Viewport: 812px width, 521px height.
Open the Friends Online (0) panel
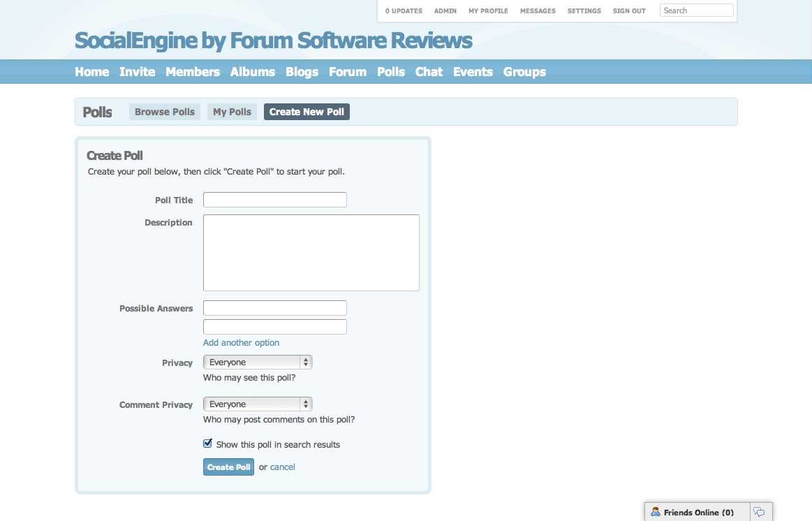click(x=699, y=512)
